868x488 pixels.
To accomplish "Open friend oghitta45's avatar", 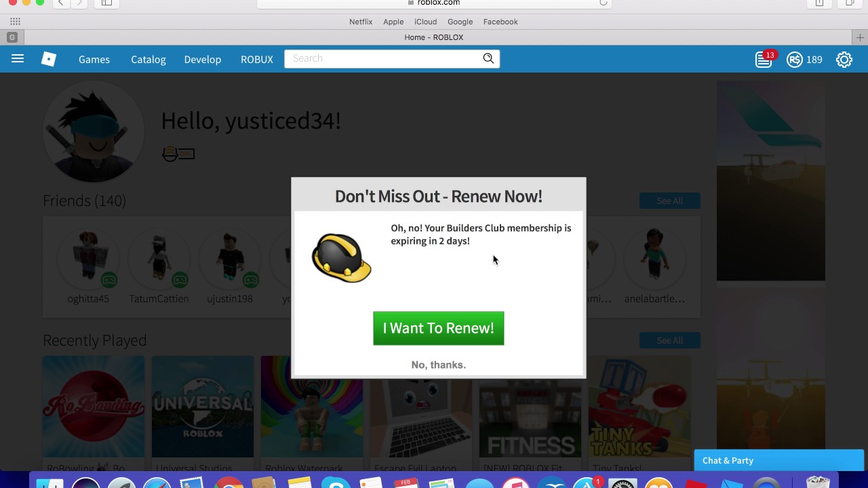I will point(88,259).
